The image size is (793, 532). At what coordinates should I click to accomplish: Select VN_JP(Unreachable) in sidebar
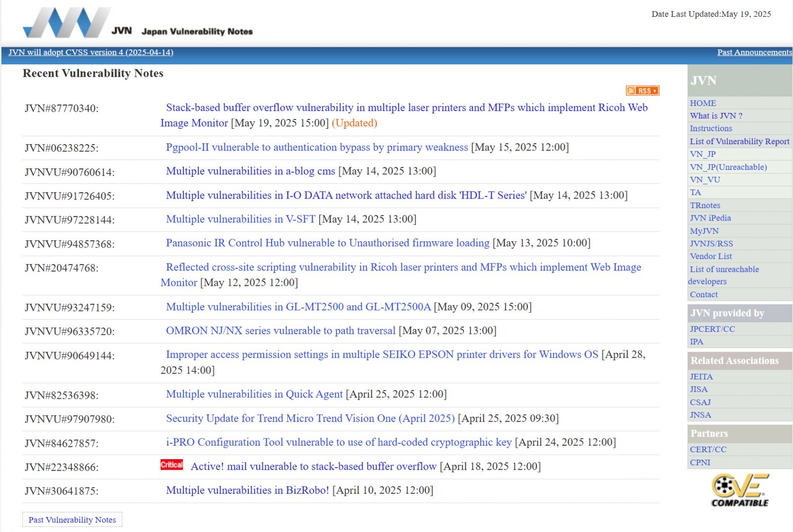[729, 167]
